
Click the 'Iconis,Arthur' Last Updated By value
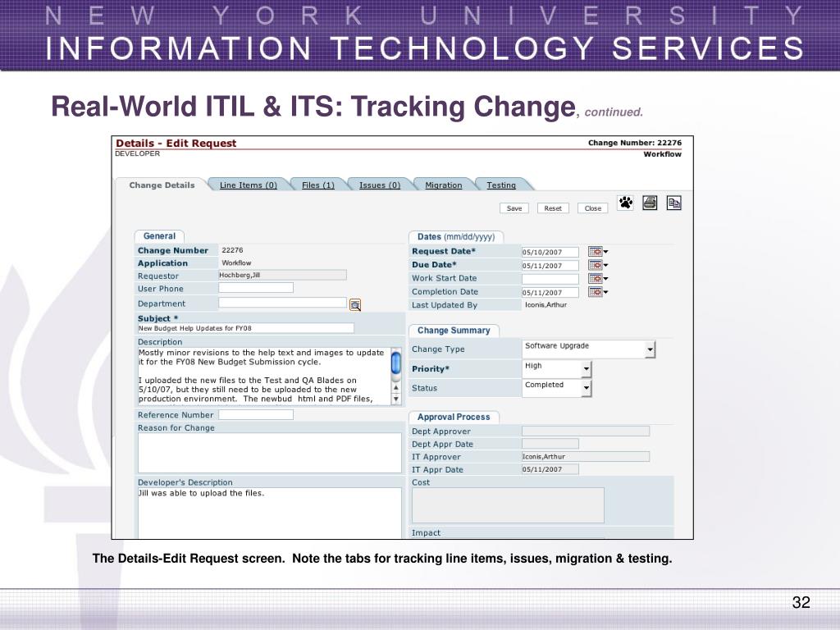[546, 305]
